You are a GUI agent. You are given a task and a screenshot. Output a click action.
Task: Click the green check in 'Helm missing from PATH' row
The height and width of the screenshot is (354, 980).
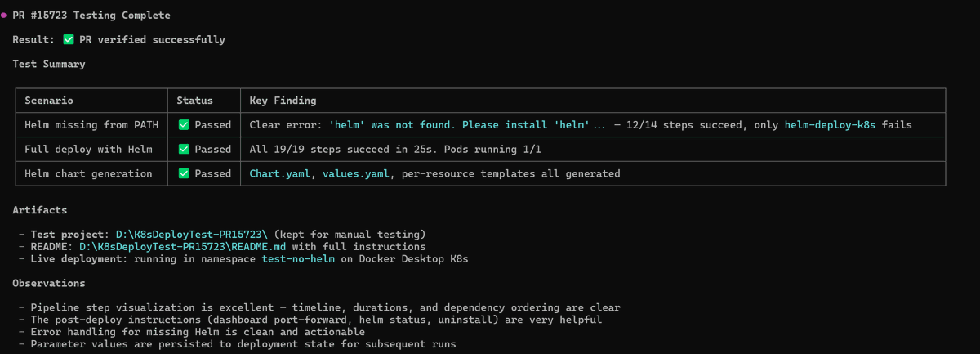tap(184, 125)
